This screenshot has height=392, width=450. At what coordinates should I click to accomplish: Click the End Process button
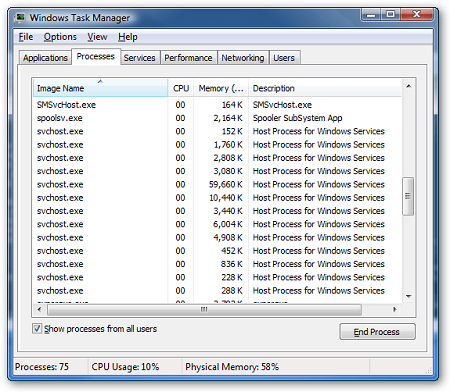pos(377,332)
